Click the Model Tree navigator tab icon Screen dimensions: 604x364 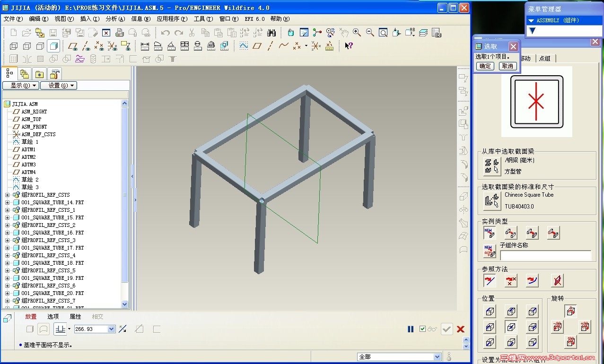point(9,73)
